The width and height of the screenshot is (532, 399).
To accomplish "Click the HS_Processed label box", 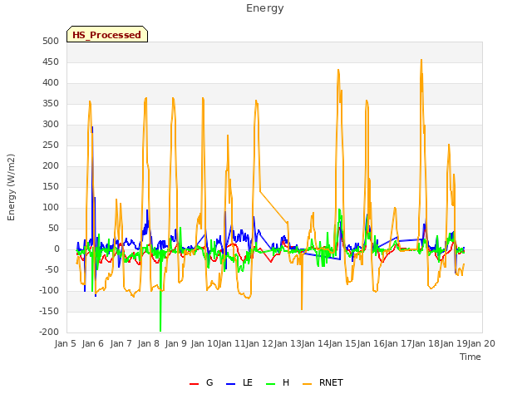I will click(107, 34).
